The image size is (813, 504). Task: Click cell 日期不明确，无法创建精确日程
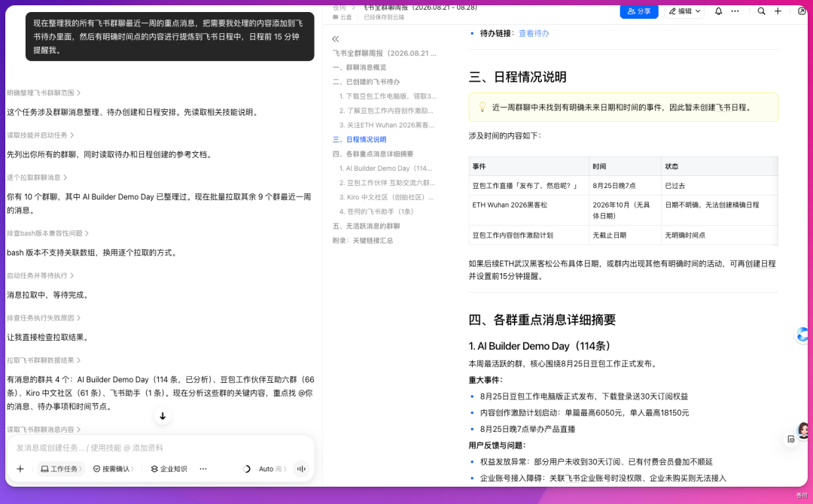coord(720,211)
